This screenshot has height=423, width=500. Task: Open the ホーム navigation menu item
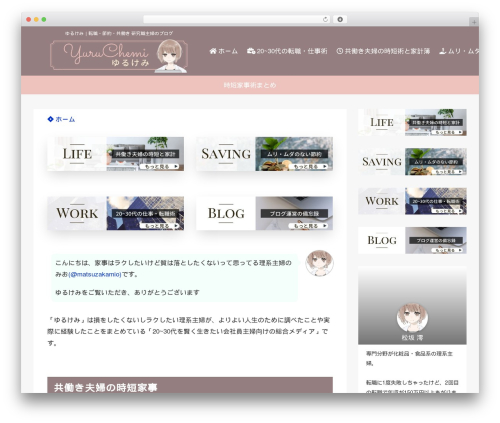pos(224,51)
